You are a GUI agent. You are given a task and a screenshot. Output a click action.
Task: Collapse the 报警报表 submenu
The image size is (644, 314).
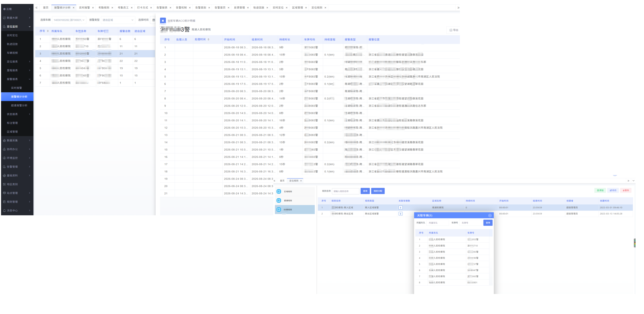[17, 79]
